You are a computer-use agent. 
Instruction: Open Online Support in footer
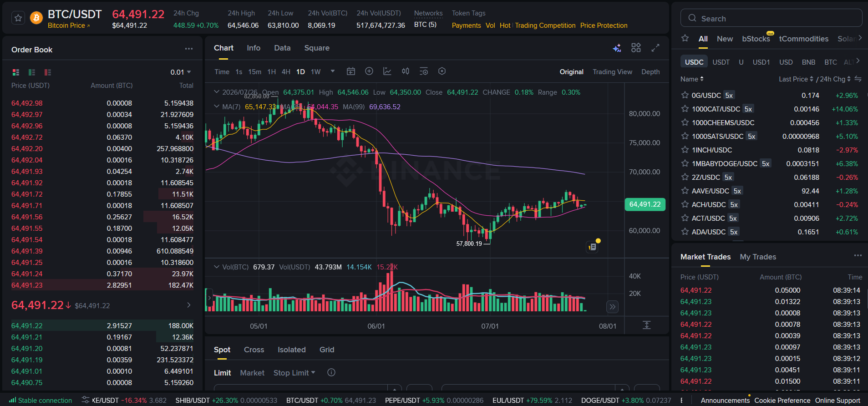point(838,401)
